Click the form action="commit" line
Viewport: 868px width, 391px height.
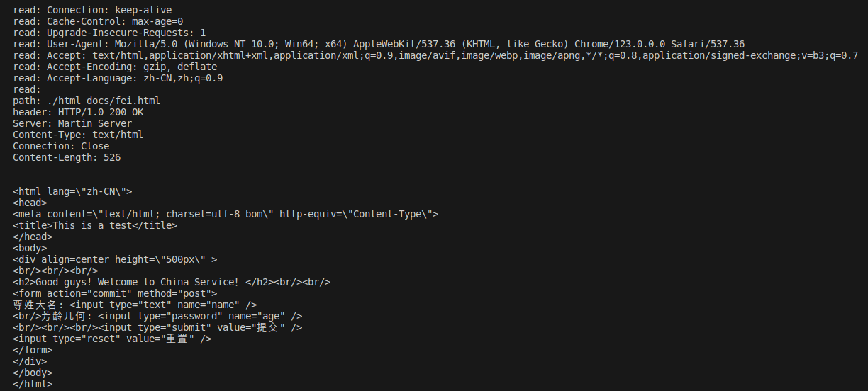[x=115, y=293]
